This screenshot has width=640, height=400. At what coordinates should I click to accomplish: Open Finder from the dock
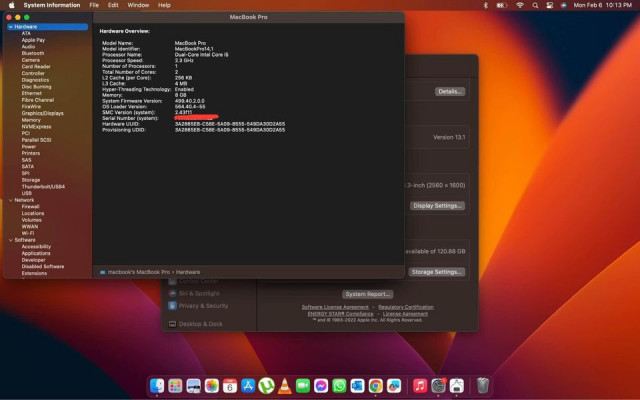tap(157, 385)
